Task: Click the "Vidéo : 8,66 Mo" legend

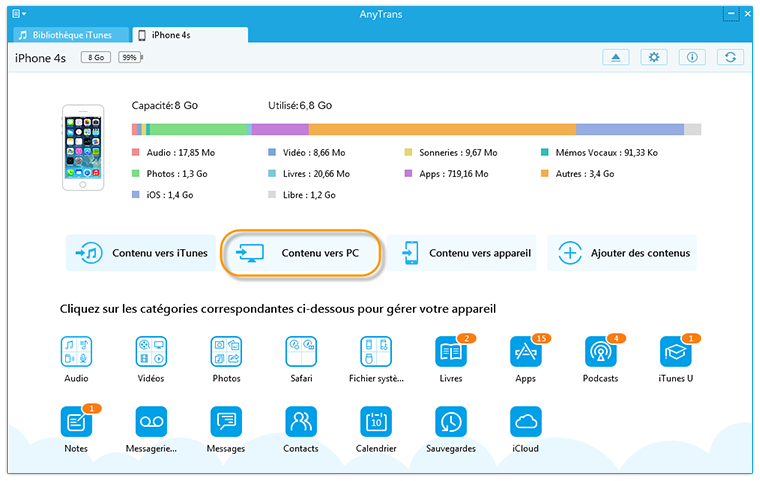Action: click(307, 152)
